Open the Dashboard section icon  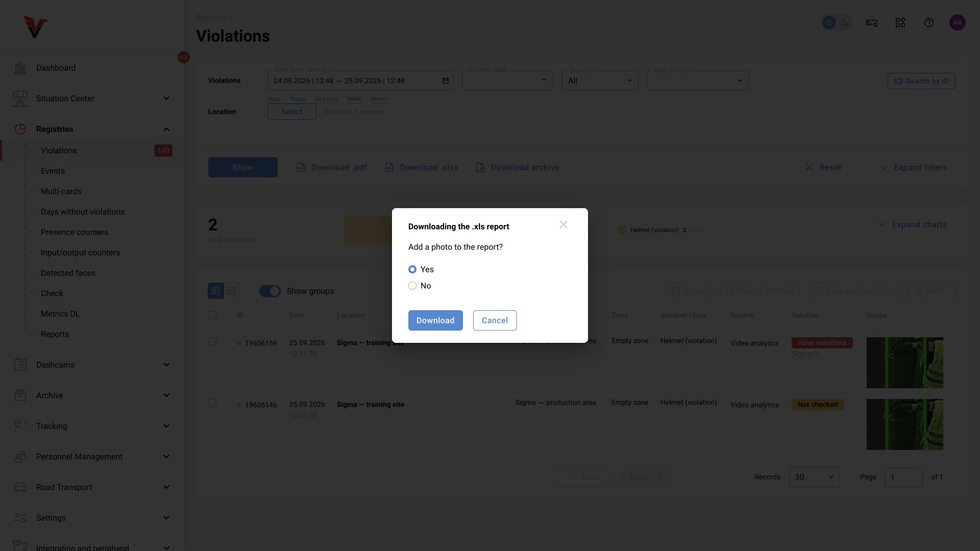[20, 68]
